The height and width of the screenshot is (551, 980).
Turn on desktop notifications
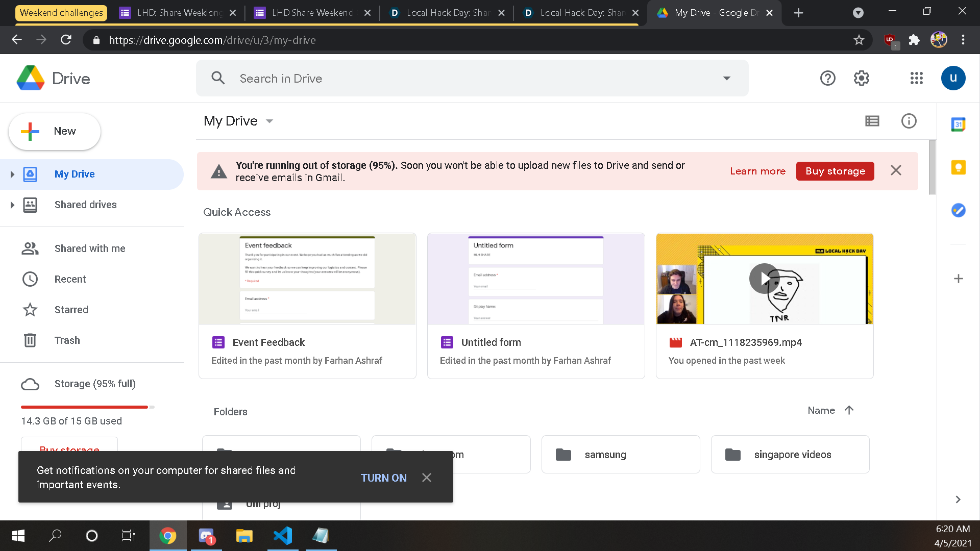383,478
